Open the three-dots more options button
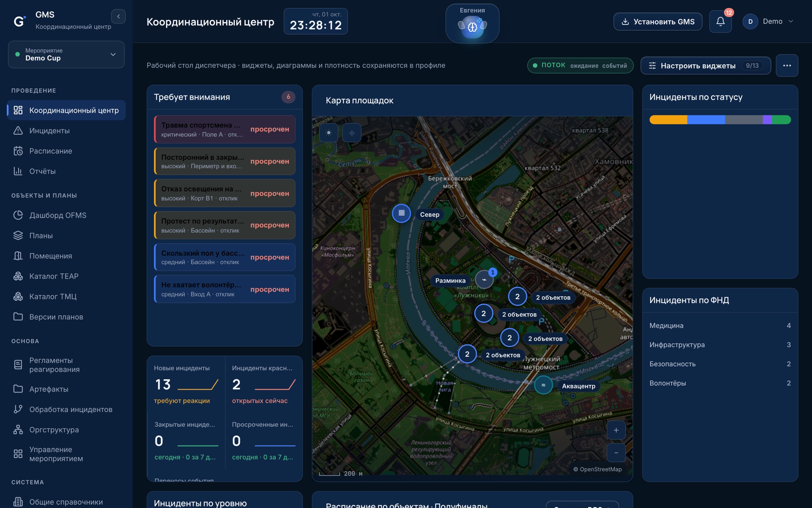Viewport: 812px width, 508px height. (787, 65)
